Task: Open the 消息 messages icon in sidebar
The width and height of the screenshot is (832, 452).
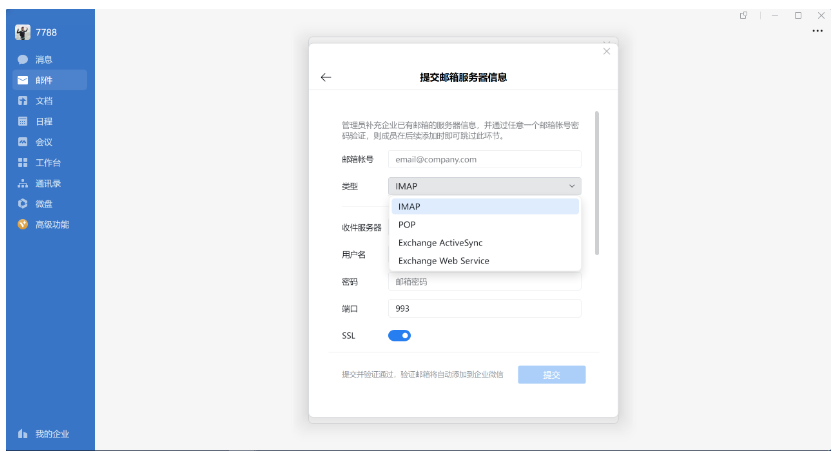Action: (23, 60)
